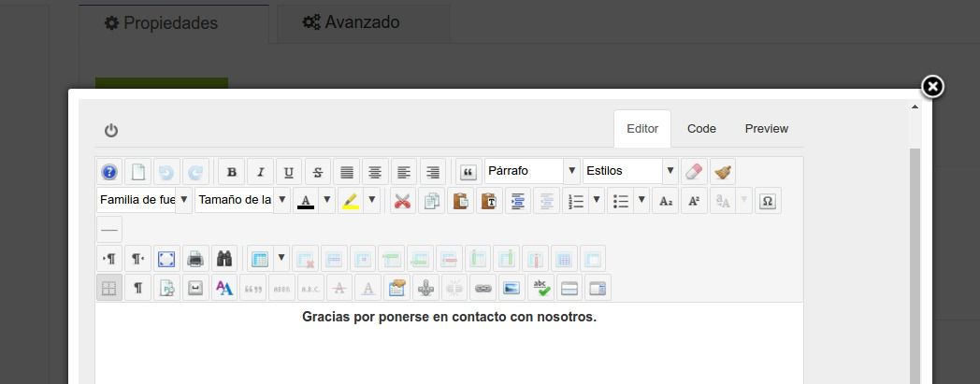This screenshot has width=980, height=384.
Task: Switch to the Code tab
Action: (701, 129)
